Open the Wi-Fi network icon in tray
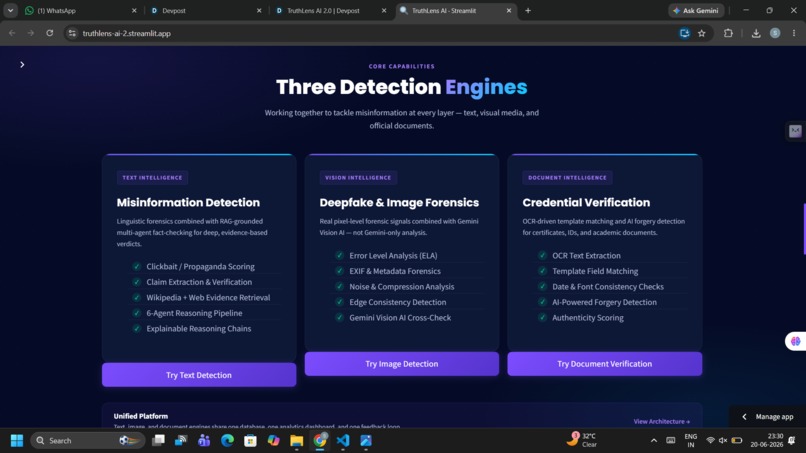This screenshot has width=806, height=453. [x=710, y=440]
